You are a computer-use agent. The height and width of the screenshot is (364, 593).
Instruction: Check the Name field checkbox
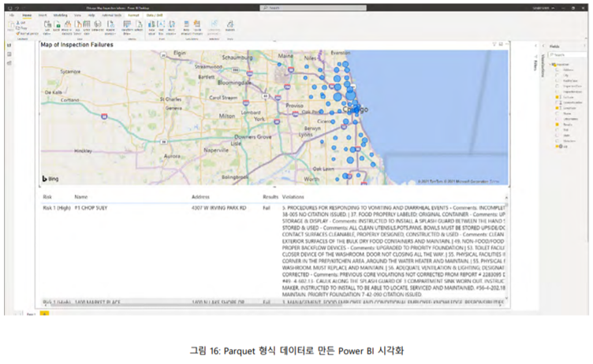557,113
